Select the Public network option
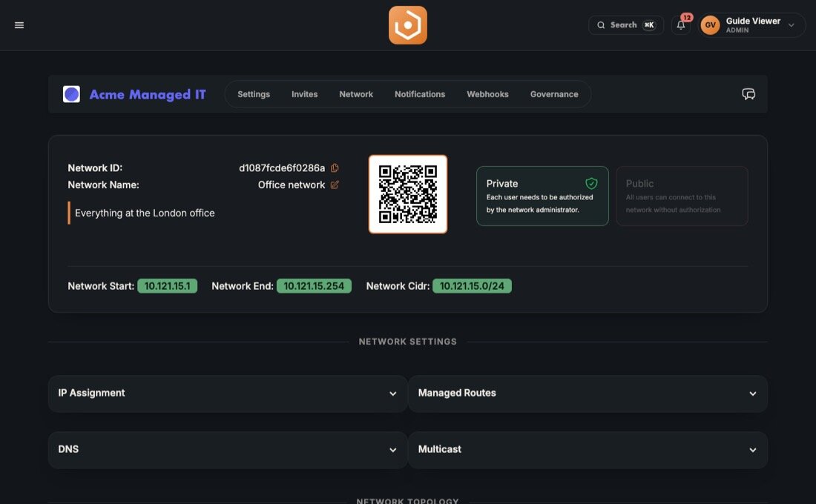The height and width of the screenshot is (504, 816). click(x=682, y=196)
